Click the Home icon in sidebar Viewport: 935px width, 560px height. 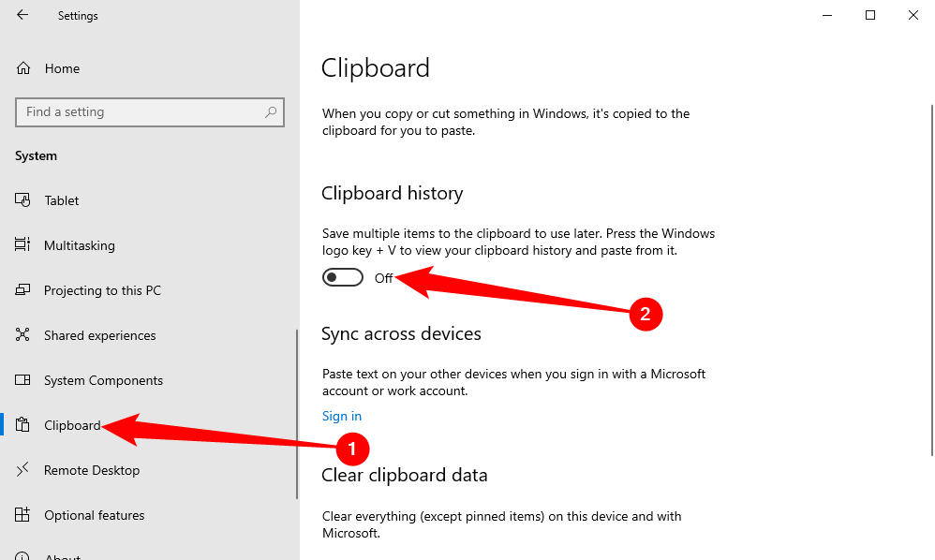(23, 68)
